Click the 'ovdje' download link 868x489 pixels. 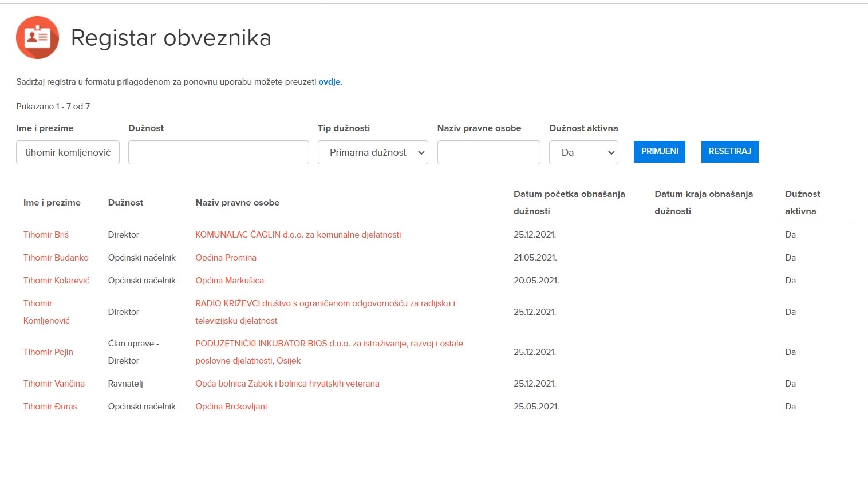[x=329, y=82]
